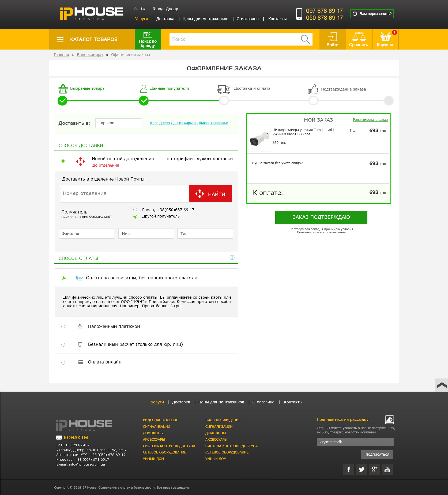448x495 pixels.
Task: Select Наложенным платежом payment option
Action: click(x=63, y=327)
